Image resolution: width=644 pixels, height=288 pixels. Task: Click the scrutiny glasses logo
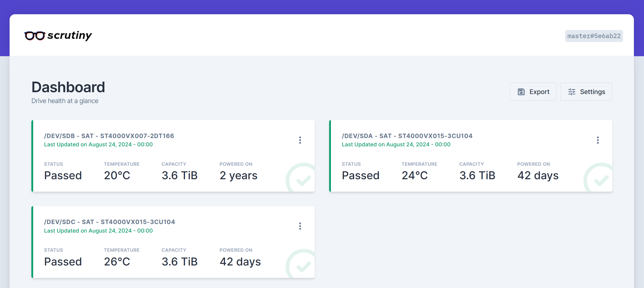pyautogui.click(x=35, y=36)
